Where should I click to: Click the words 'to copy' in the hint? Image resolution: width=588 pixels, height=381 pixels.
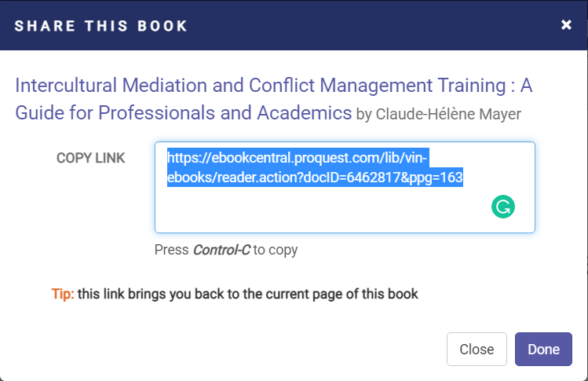coord(275,251)
